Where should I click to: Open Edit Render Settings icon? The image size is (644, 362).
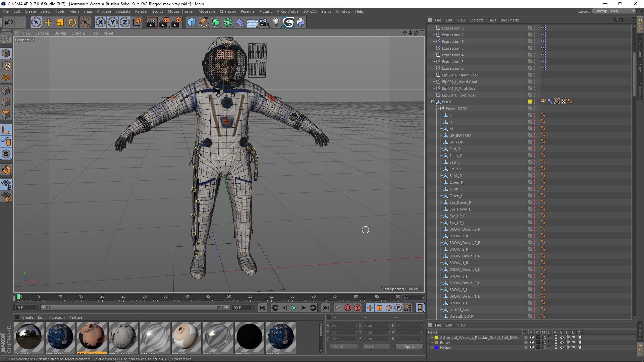click(176, 22)
